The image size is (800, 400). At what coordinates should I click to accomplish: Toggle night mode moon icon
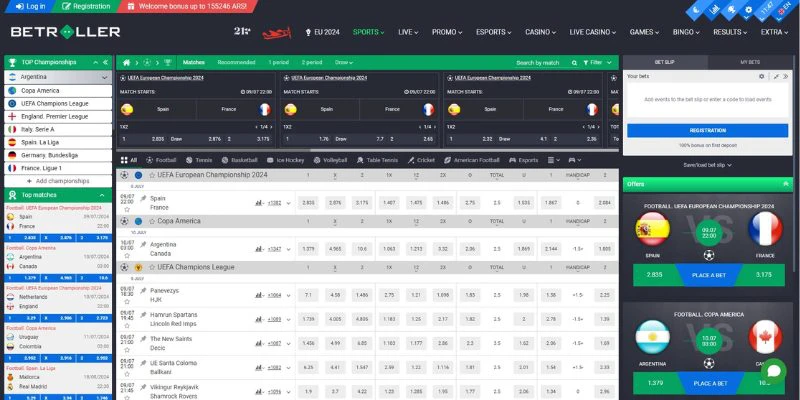point(696,10)
